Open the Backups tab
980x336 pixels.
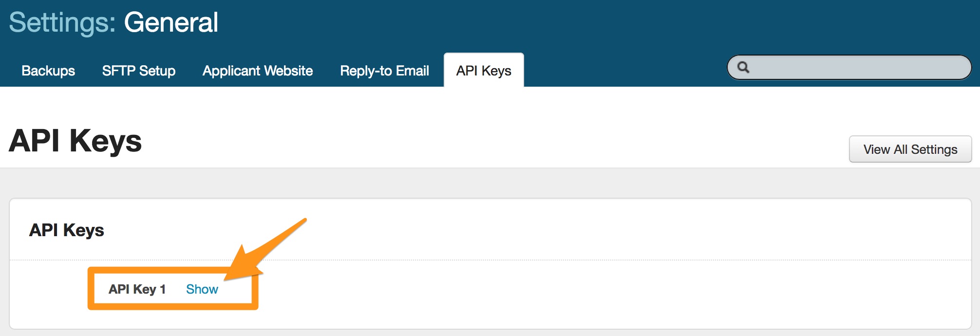click(48, 71)
